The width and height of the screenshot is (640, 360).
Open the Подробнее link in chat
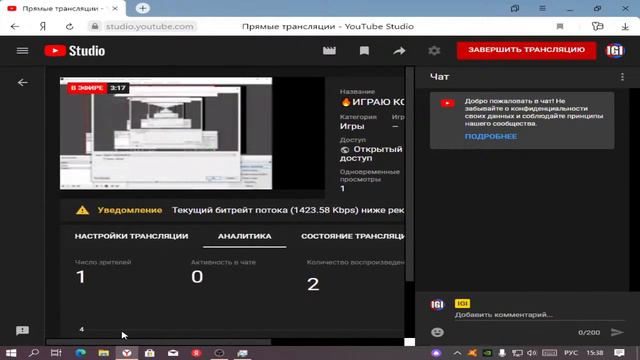pyautogui.click(x=491, y=136)
